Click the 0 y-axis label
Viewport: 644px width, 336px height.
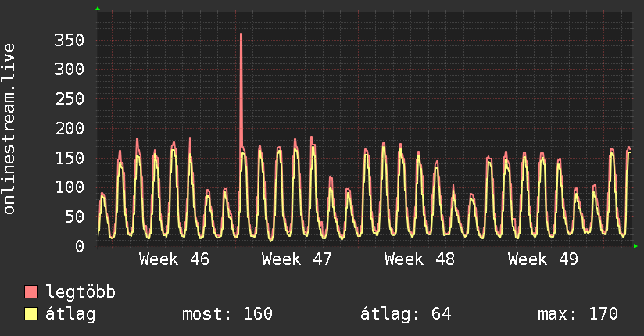[79, 246]
